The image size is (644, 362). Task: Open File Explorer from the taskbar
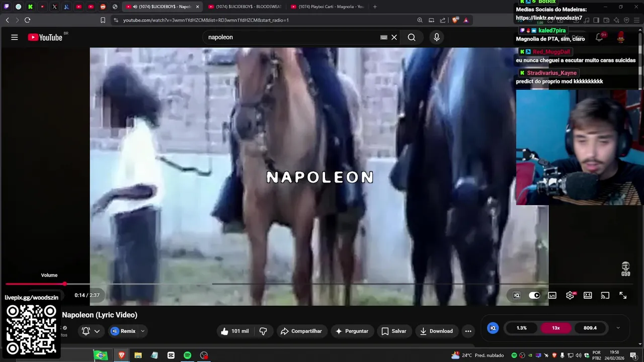click(138, 355)
